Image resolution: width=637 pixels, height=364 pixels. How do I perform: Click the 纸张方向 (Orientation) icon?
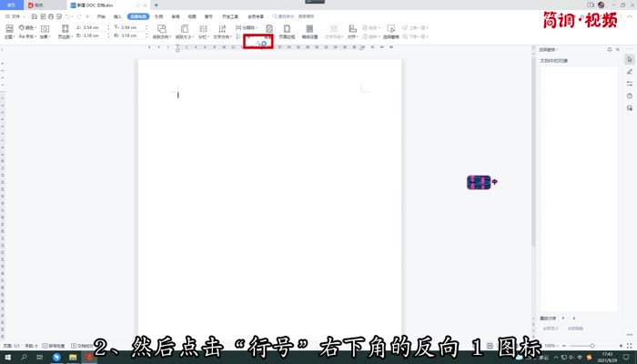pyautogui.click(x=161, y=32)
